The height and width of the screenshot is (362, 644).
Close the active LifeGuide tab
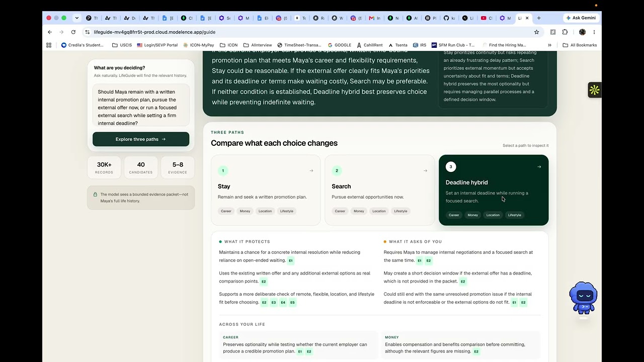[527, 18]
